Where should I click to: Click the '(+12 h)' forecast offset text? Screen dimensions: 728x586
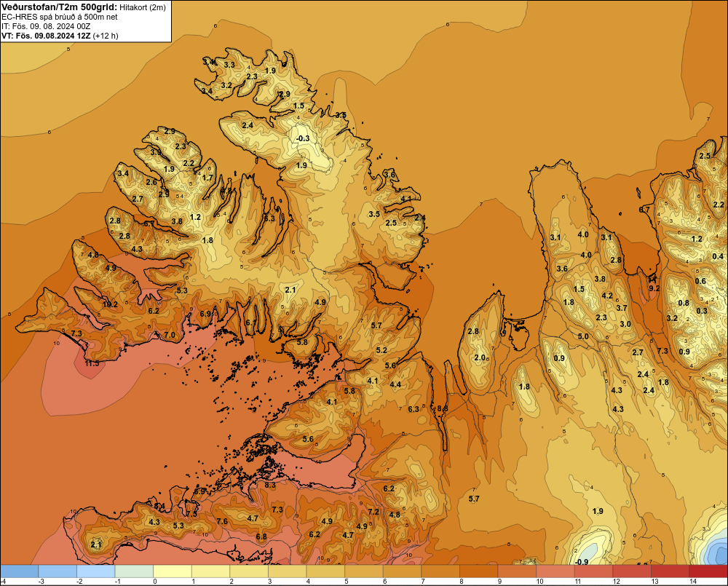pyautogui.click(x=106, y=36)
